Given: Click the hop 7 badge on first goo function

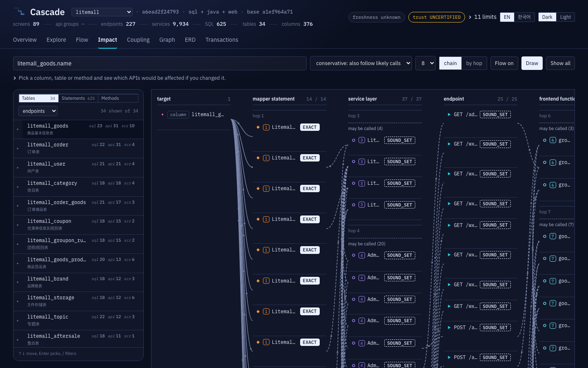Looking at the screenshot, I should [x=553, y=236].
